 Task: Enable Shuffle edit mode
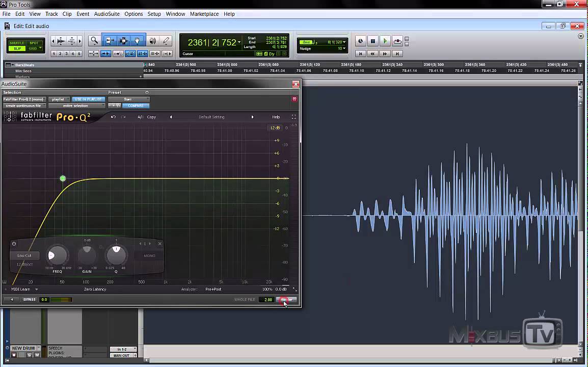click(17, 43)
